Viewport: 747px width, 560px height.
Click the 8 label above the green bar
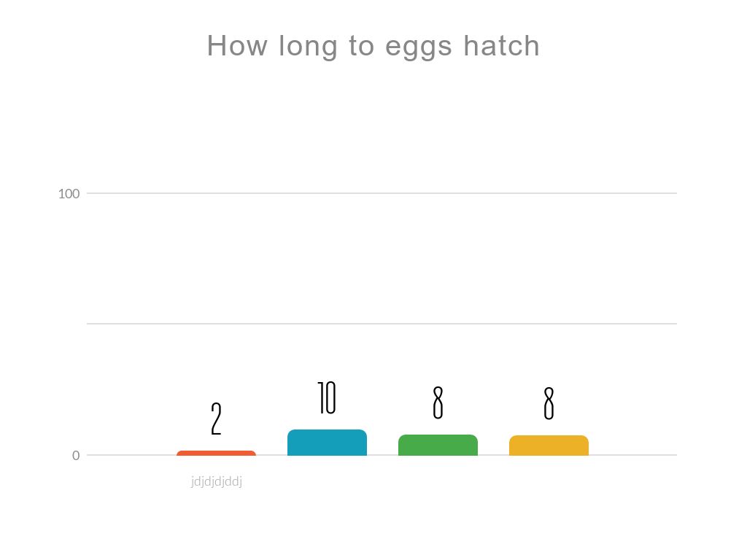tap(438, 402)
